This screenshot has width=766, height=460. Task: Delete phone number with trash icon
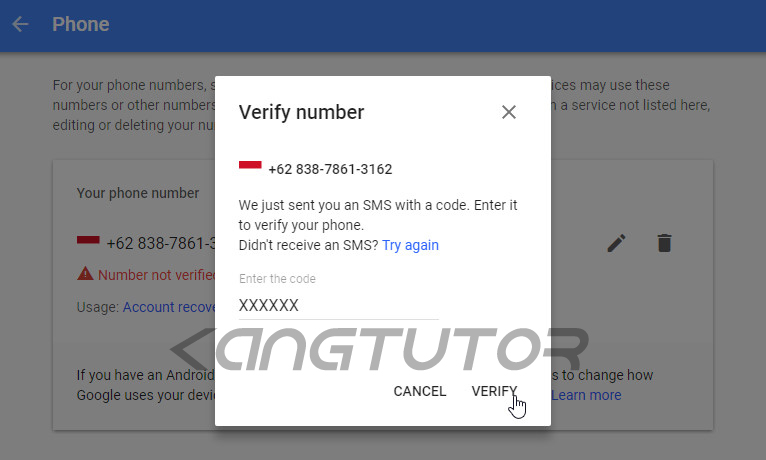664,243
